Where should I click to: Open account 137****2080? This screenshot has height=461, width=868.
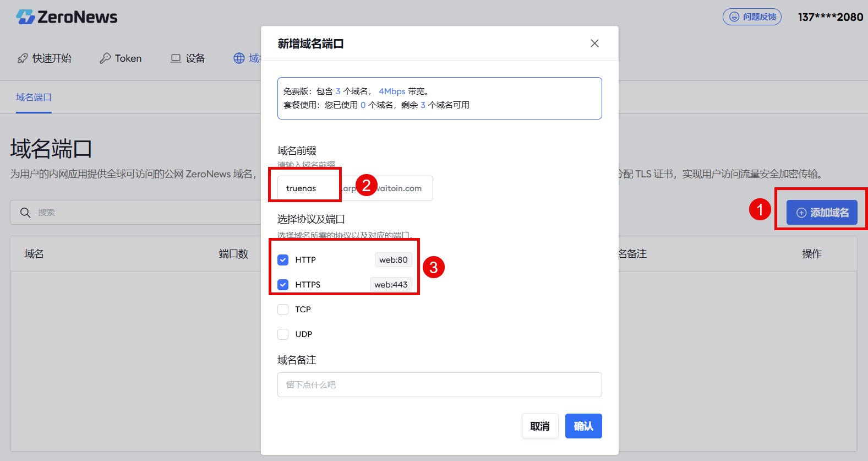click(831, 17)
